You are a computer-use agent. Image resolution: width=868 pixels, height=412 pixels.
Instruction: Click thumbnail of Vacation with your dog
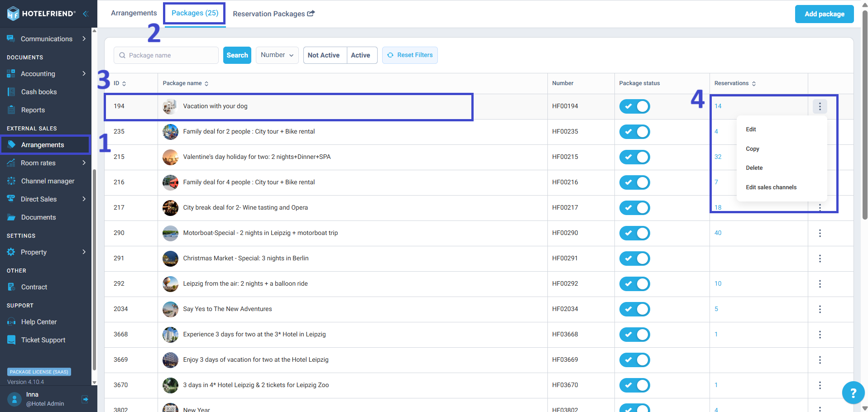pos(170,106)
